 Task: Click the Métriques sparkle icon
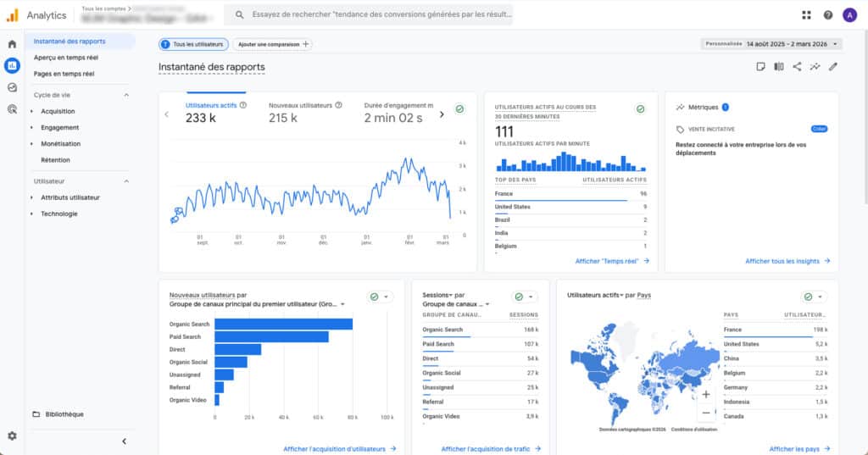pos(681,107)
